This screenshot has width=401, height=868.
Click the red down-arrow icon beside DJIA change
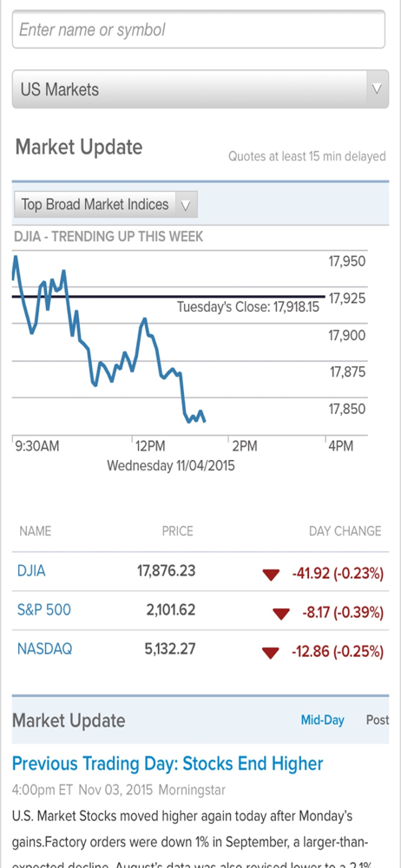(271, 575)
